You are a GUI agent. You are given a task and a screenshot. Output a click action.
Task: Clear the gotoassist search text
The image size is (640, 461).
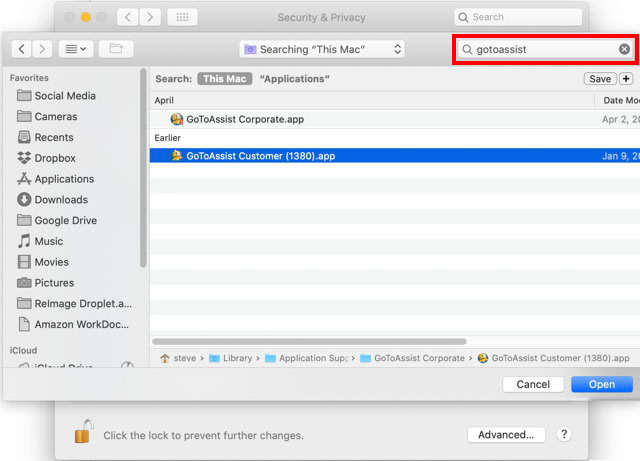coord(624,49)
